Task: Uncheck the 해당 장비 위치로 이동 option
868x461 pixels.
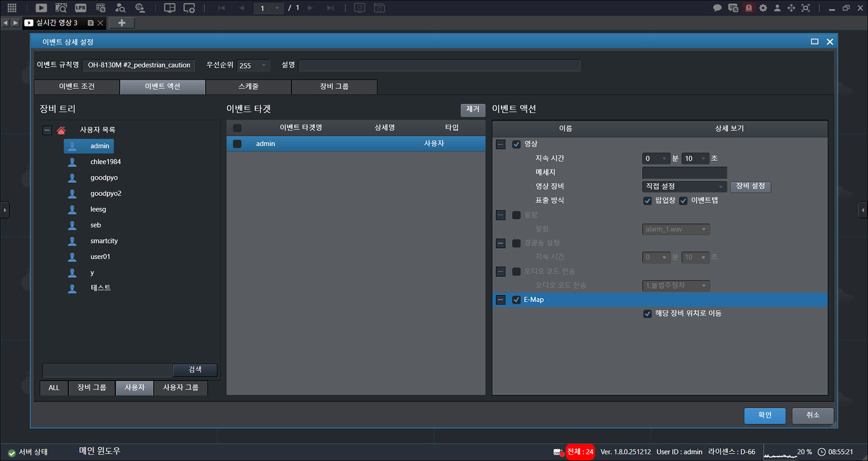Action: 647,314
